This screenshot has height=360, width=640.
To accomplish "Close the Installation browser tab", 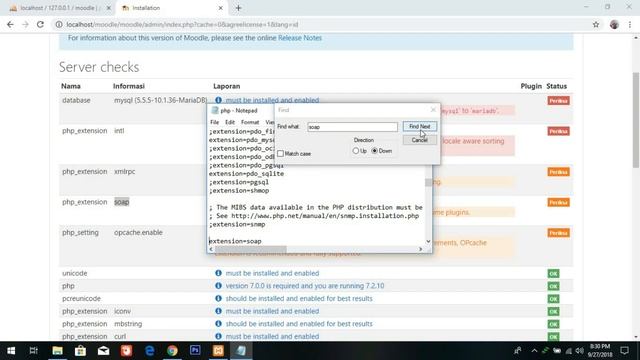I will pyautogui.click(x=220, y=8).
